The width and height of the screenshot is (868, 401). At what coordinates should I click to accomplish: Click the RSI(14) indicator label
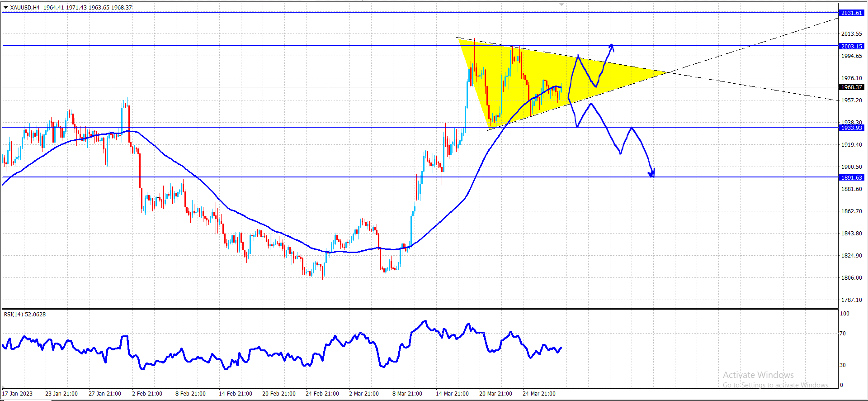tap(25, 314)
